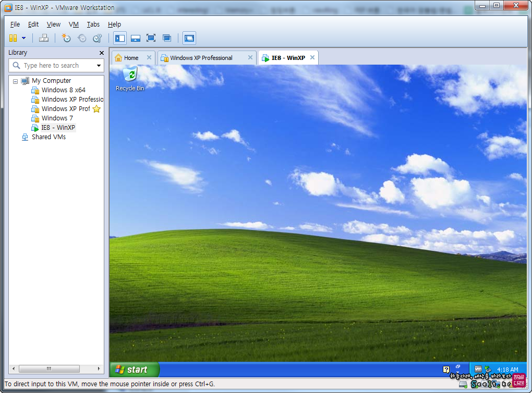Image resolution: width=532 pixels, height=393 pixels.
Task: Select the Windows XP Professional library entry
Action: tap(72, 100)
